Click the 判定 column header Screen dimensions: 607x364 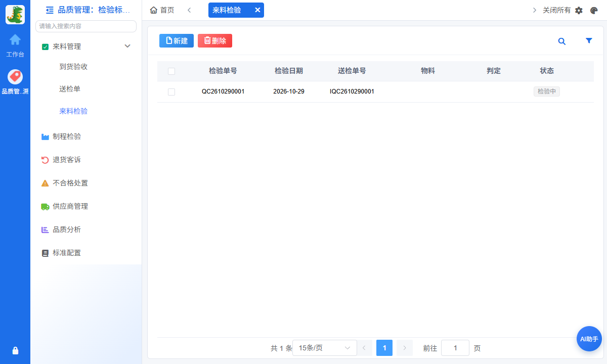pos(494,71)
